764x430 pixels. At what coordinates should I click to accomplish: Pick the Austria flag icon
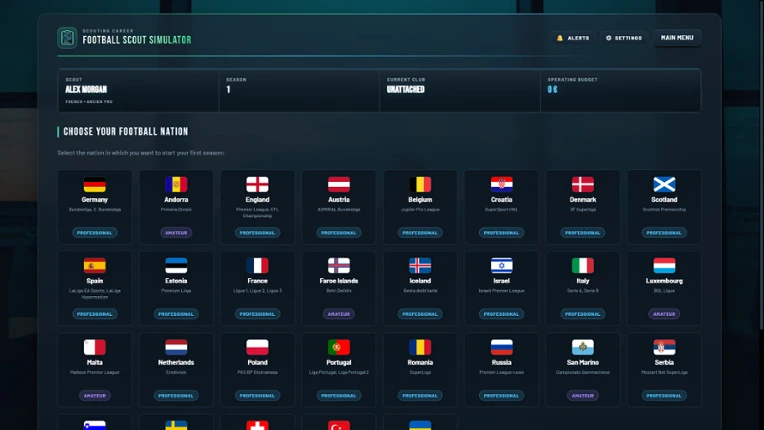coord(339,185)
